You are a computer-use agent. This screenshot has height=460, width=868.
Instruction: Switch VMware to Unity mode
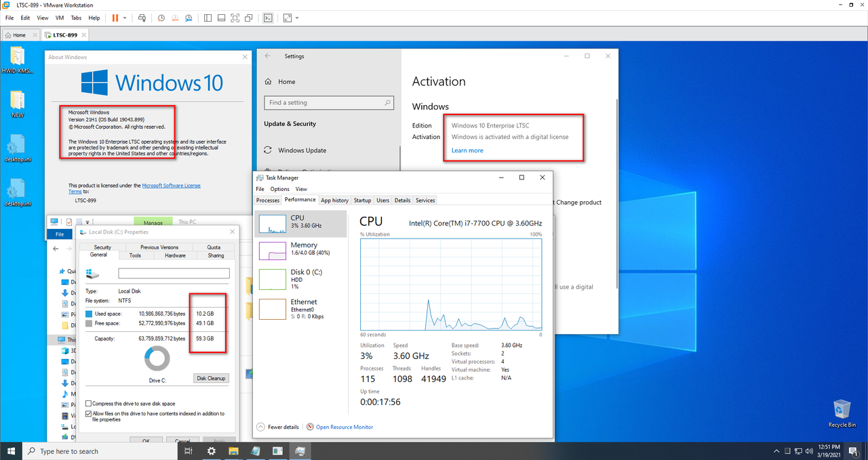tap(249, 18)
